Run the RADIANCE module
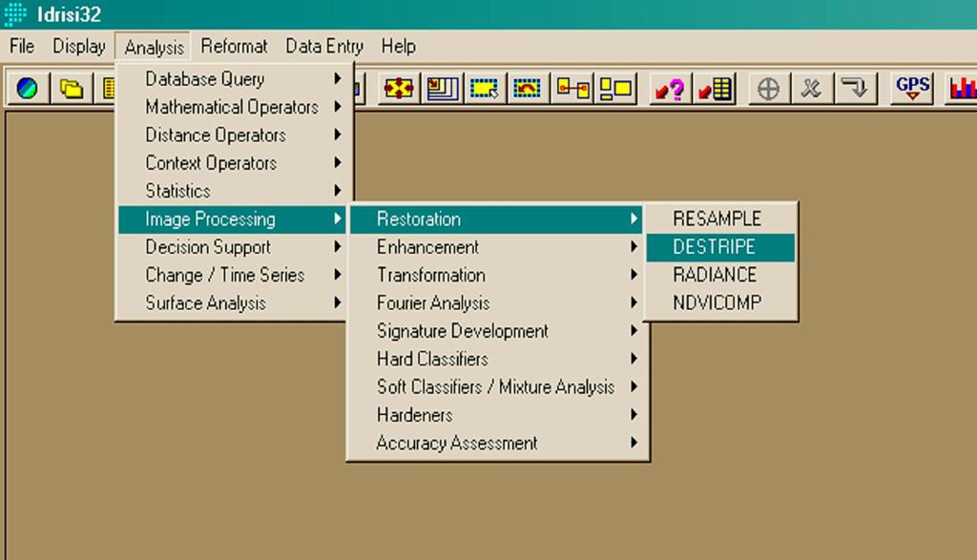This screenshot has height=560, width=977. 720,276
